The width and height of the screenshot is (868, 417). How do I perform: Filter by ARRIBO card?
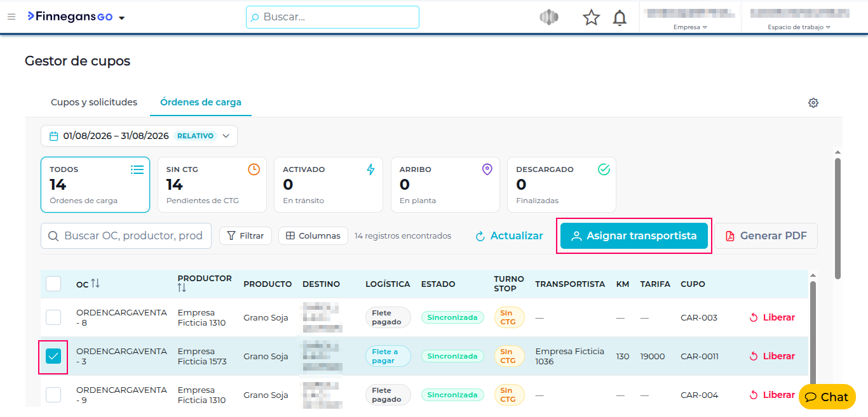tap(445, 185)
